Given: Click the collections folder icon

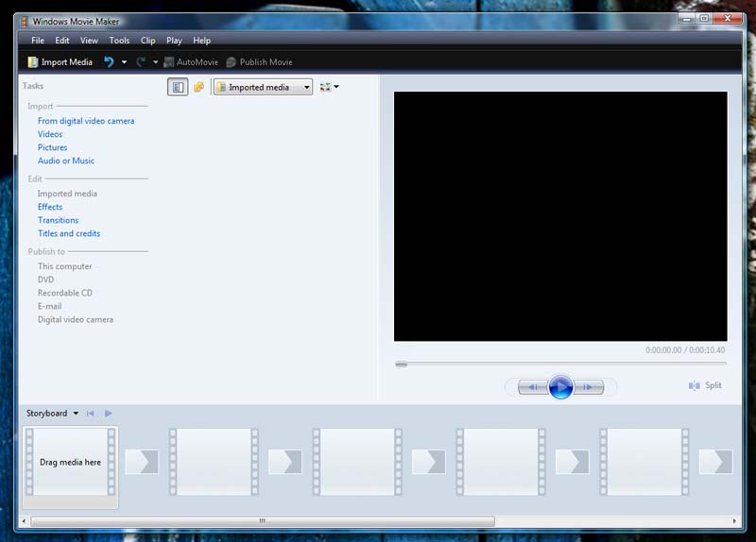Looking at the screenshot, I should (x=198, y=87).
